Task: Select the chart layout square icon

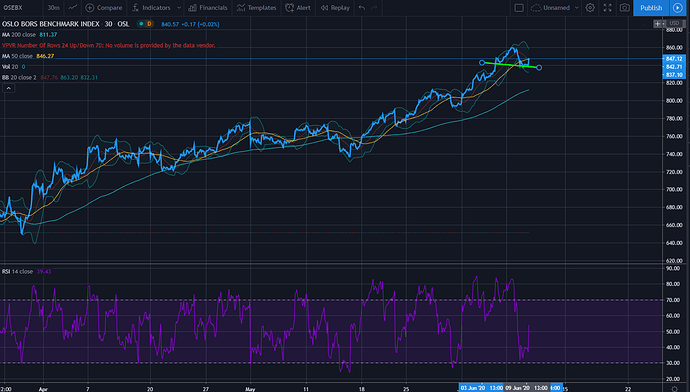Action: pos(519,7)
